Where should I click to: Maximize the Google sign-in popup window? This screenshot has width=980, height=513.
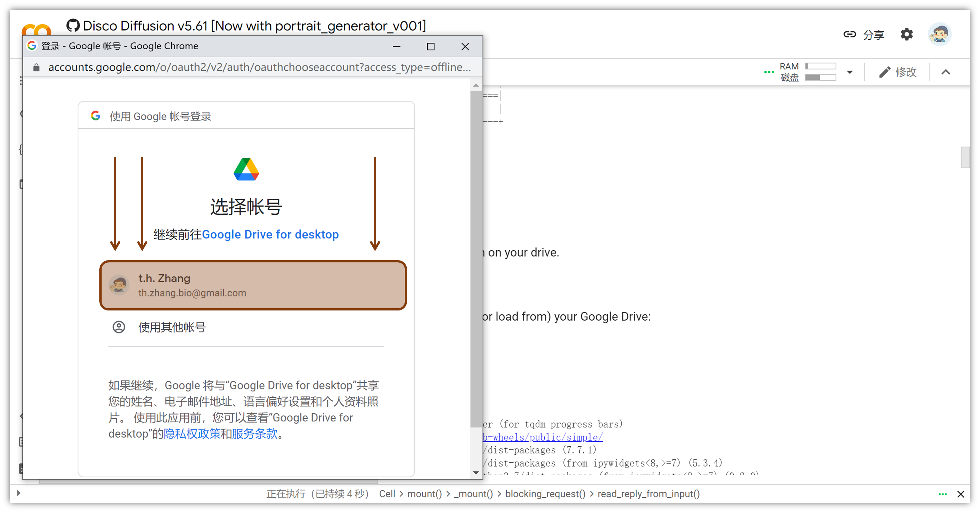coord(431,46)
